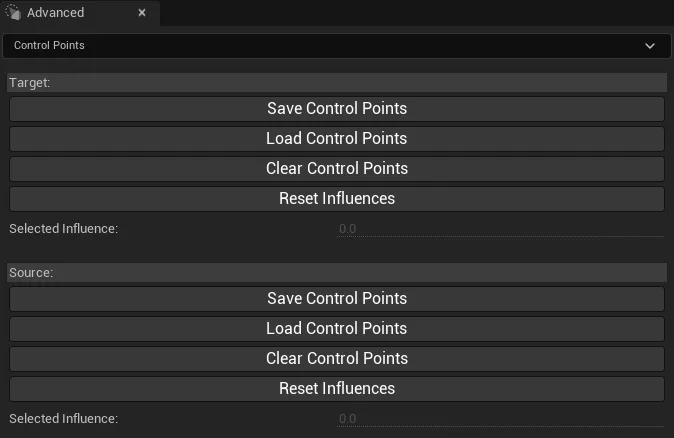The image size is (674, 438).
Task: Open the Control Points mode dropdown
Action: pyautogui.click(x=337, y=46)
